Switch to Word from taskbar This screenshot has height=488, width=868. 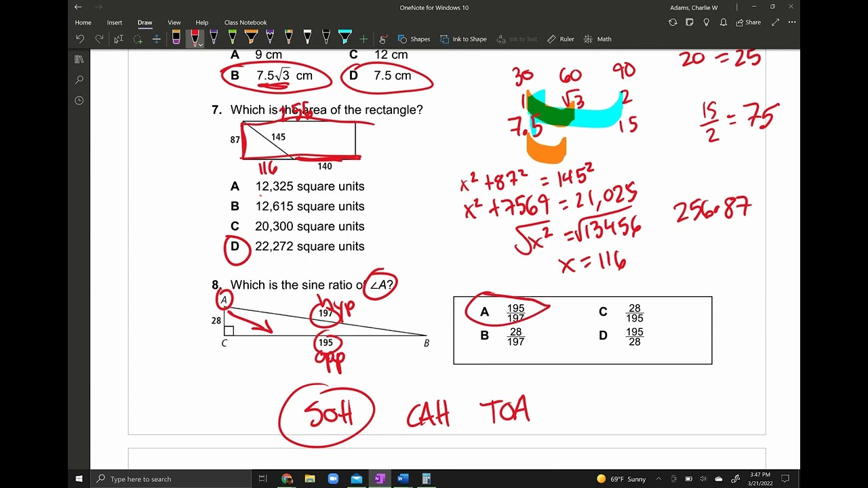(403, 479)
